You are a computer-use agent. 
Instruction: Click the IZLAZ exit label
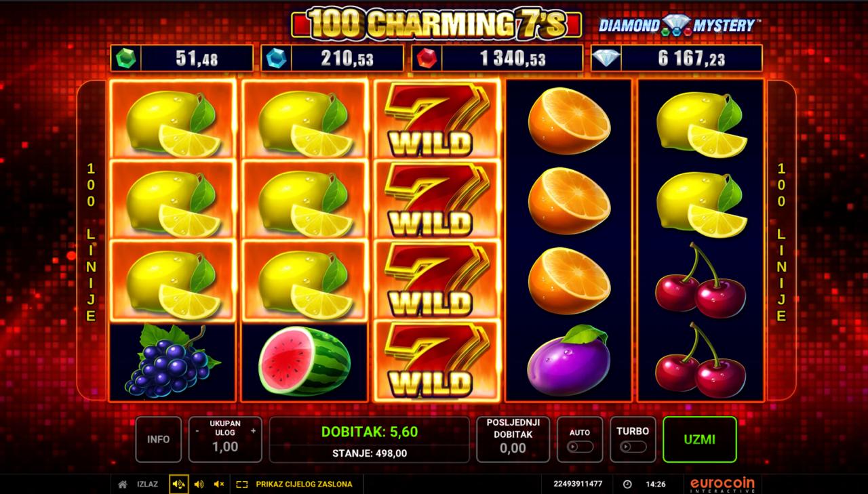(147, 484)
